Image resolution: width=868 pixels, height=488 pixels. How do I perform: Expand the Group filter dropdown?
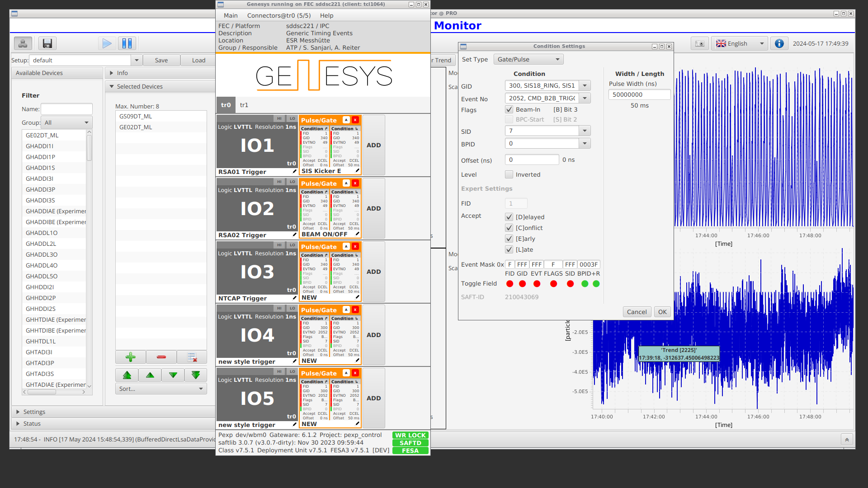pos(86,122)
